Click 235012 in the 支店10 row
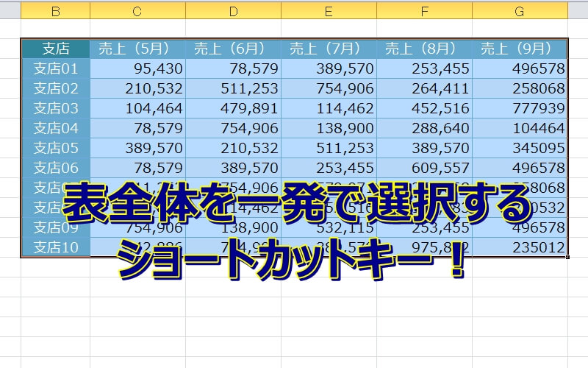Screen dimensions: 588x368 tap(520, 247)
